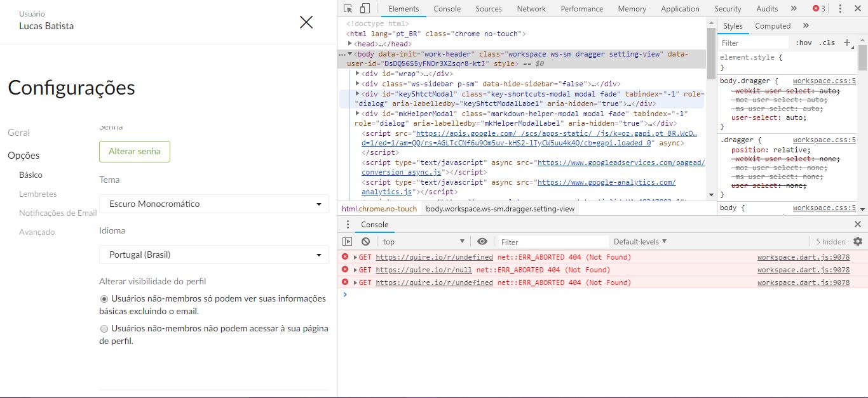Toggle :hov element state button
Image resolution: width=868 pixels, height=398 pixels.
[x=803, y=43]
